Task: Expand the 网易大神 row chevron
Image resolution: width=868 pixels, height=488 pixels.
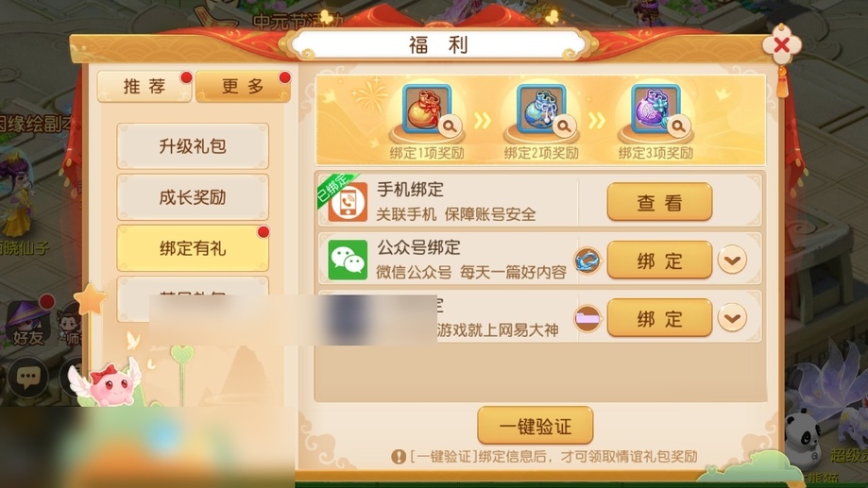Action: pos(732,318)
